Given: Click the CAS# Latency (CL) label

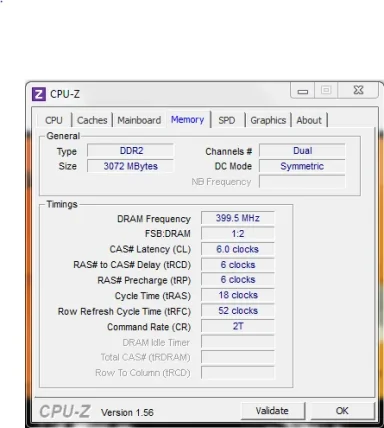Looking at the screenshot, I should pyautogui.click(x=150, y=249).
